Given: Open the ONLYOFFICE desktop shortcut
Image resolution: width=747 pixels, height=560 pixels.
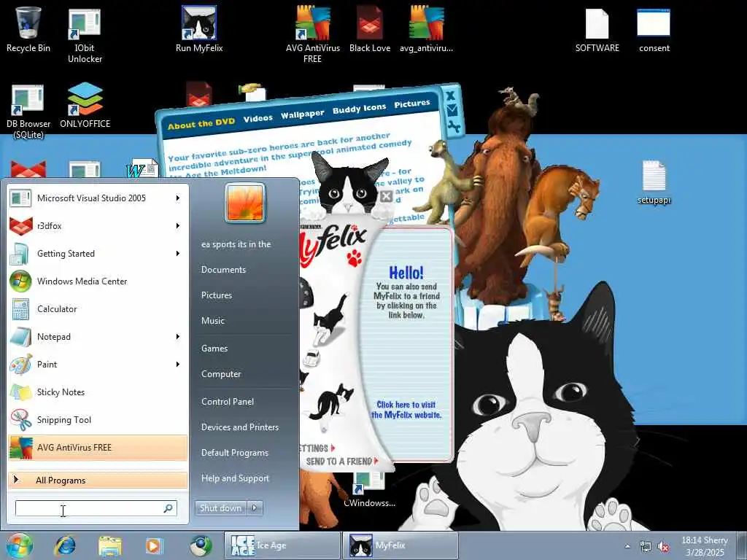Looking at the screenshot, I should coord(85,106).
